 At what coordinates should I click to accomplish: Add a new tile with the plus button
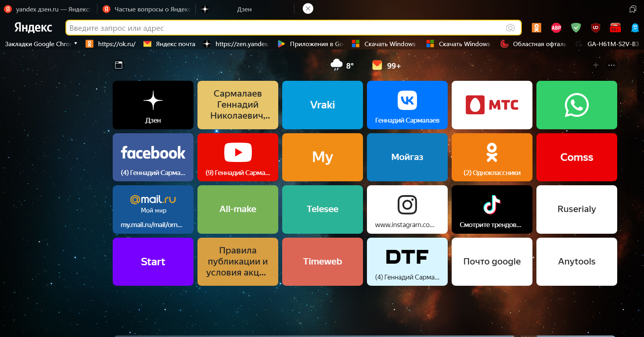tap(596, 65)
